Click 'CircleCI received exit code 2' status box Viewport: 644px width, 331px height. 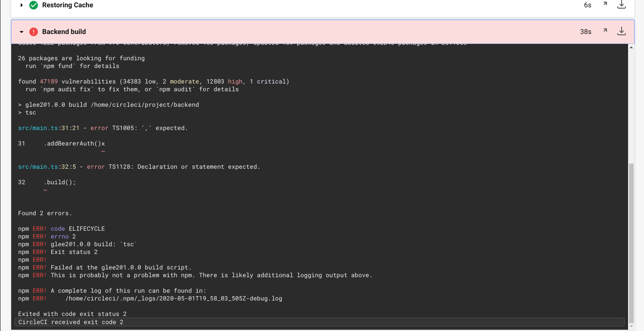[319, 322]
